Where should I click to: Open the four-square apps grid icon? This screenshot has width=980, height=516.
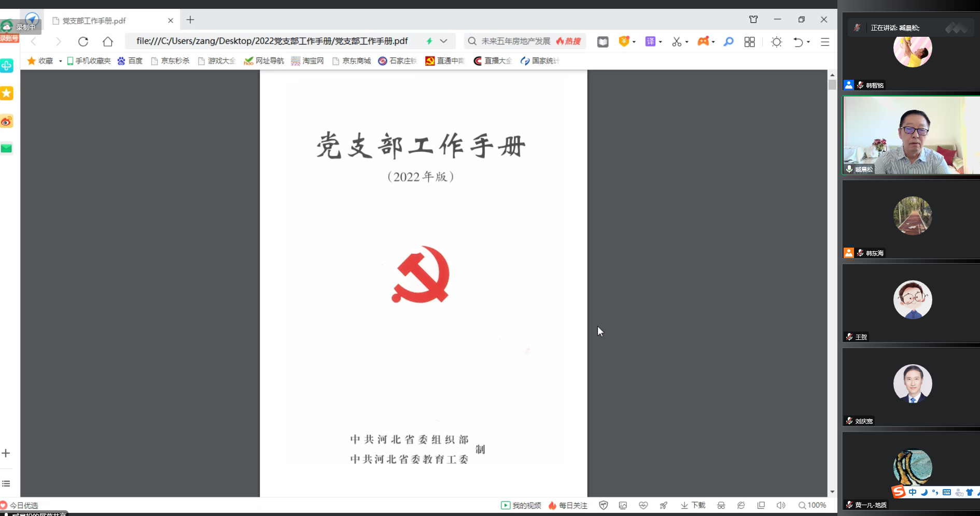click(749, 42)
